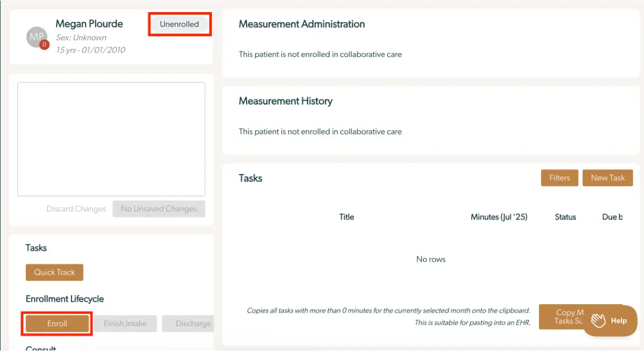This screenshot has height=351, width=644.
Task: Create a New Task
Action: 608,177
